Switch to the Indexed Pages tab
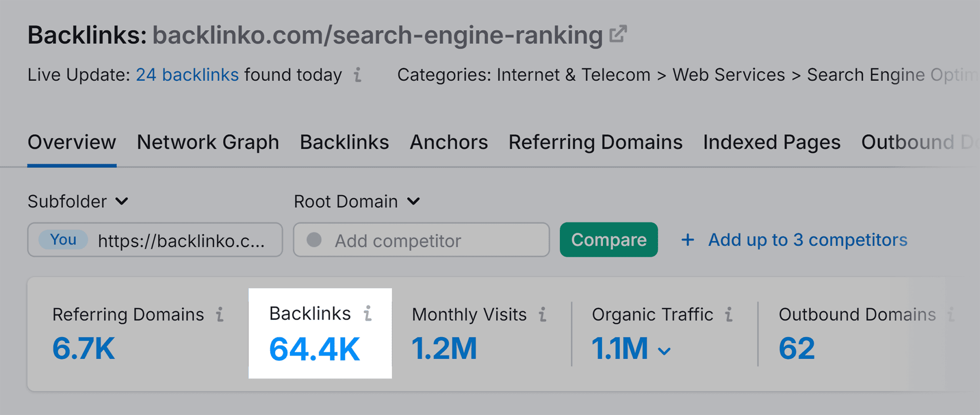Screen dimensions: 980x415 coord(771,142)
